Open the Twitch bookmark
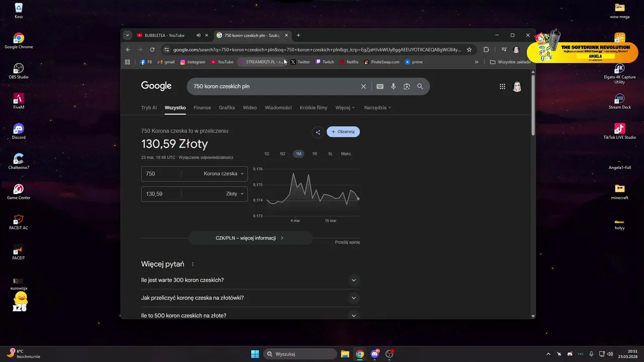Image resolution: width=644 pixels, height=362 pixels. click(325, 62)
